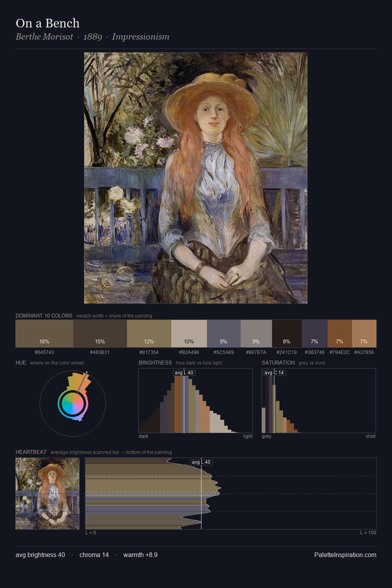
Task: Click the Brightness histogram chart
Action: [196, 401]
